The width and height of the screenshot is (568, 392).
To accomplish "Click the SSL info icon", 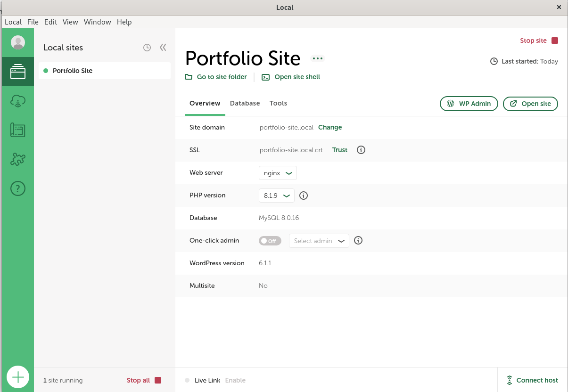I will coord(361,150).
